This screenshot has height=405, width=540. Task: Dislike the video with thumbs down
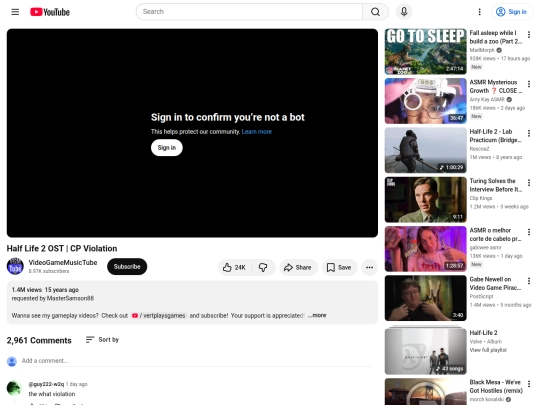click(x=263, y=267)
